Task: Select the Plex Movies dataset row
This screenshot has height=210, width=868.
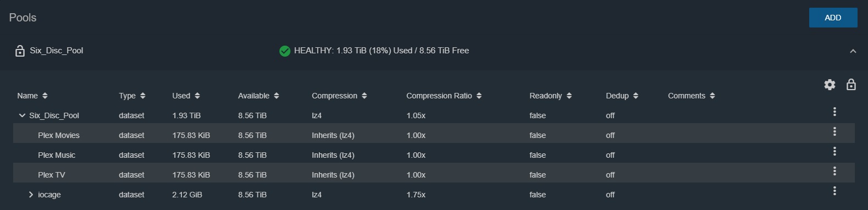Action: (434, 135)
